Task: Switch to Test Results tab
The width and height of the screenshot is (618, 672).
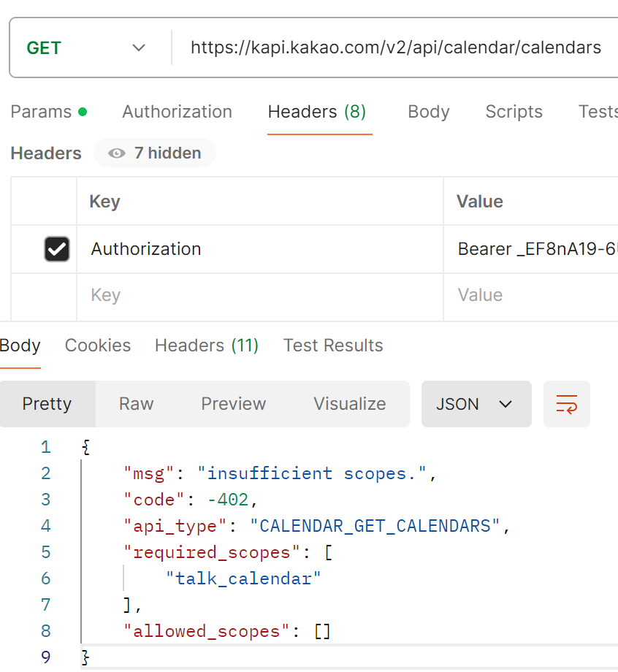Action: [333, 345]
